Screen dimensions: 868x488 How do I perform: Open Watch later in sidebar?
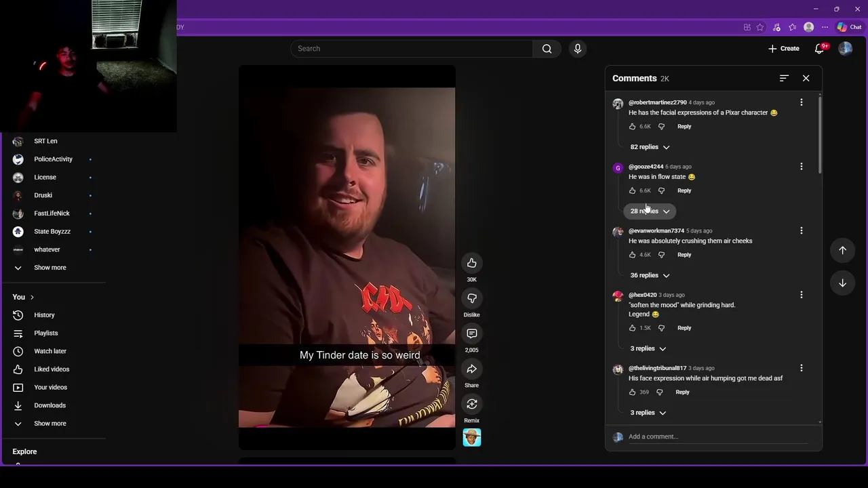coord(50,351)
